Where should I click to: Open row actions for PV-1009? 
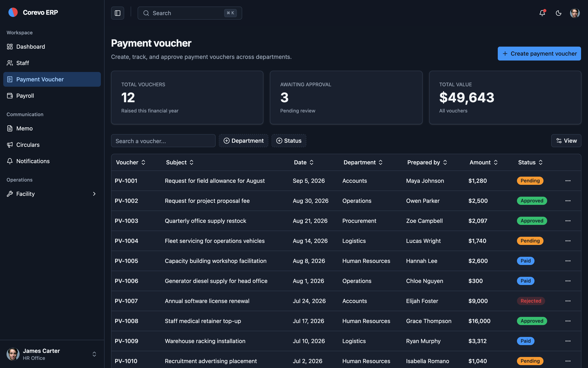point(568,341)
